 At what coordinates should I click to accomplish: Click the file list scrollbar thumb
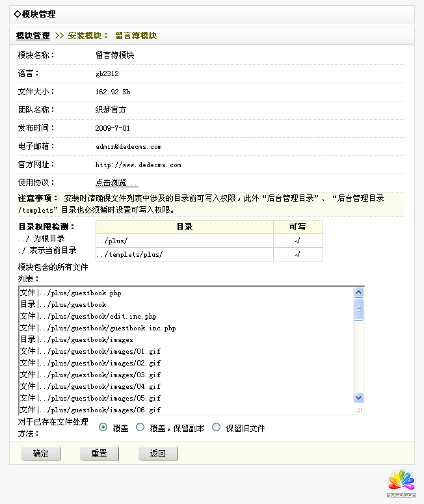pyautogui.click(x=358, y=309)
